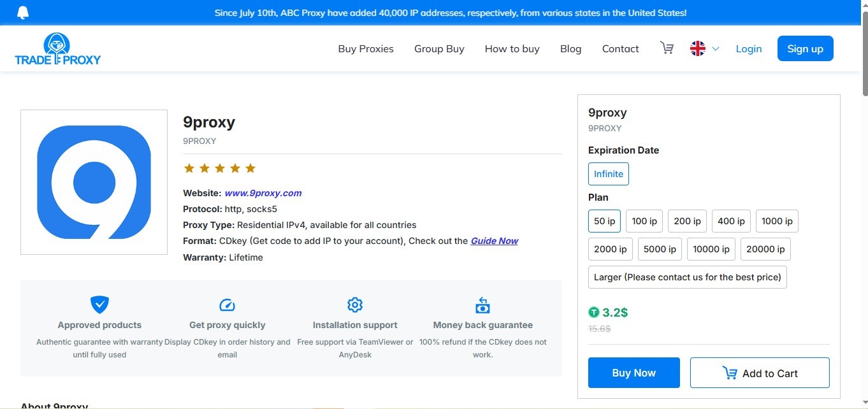Open the Guide Now link

494,241
